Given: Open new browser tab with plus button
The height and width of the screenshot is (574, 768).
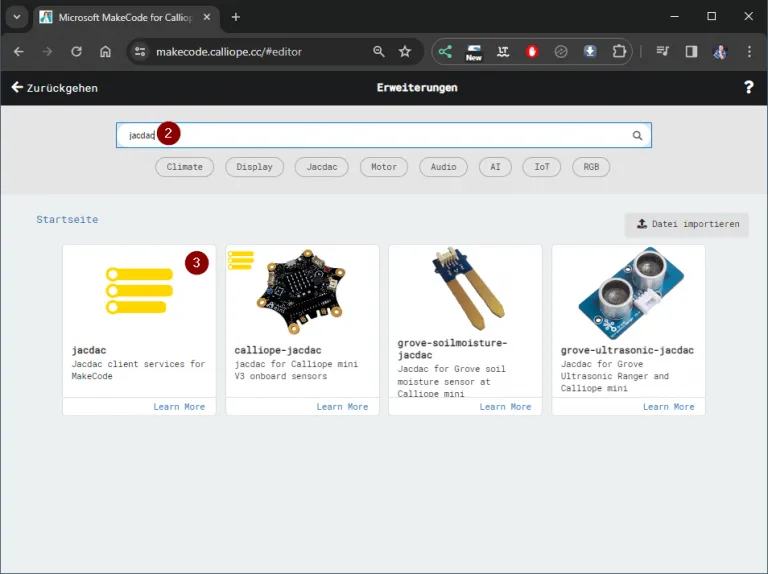Looking at the screenshot, I should 236,17.
